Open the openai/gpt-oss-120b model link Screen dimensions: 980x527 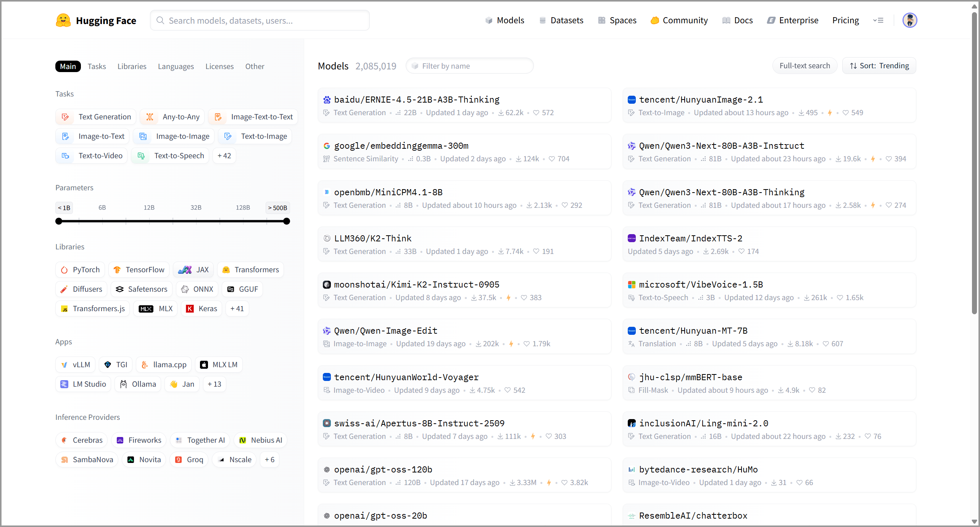click(383, 469)
